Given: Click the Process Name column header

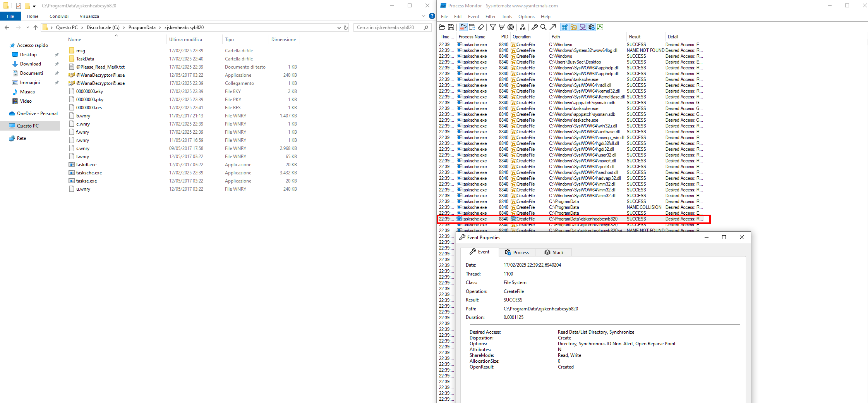Looking at the screenshot, I should click(475, 37).
